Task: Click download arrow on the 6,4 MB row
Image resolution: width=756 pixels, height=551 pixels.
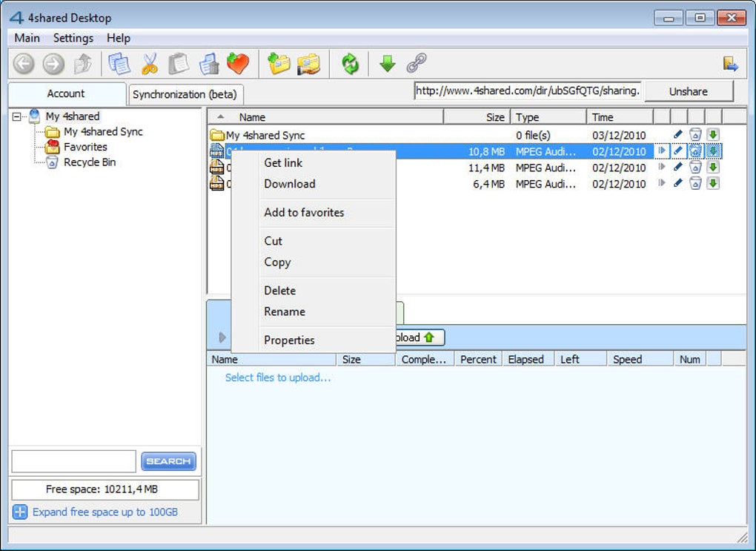Action: point(713,183)
